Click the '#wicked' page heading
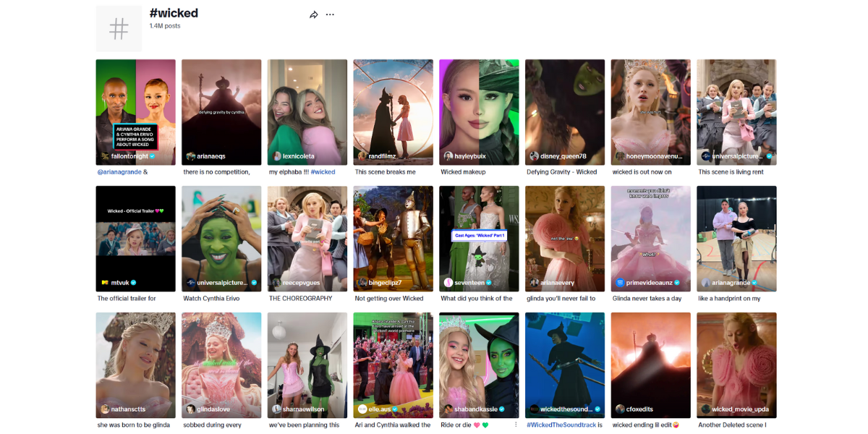This screenshot has width=868, height=434. pyautogui.click(x=174, y=13)
